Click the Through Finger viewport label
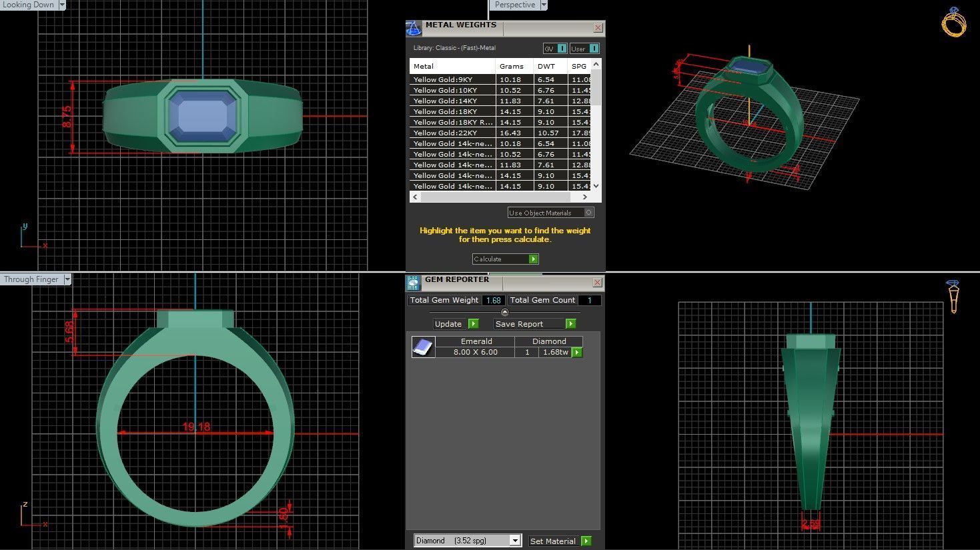 click(x=31, y=279)
